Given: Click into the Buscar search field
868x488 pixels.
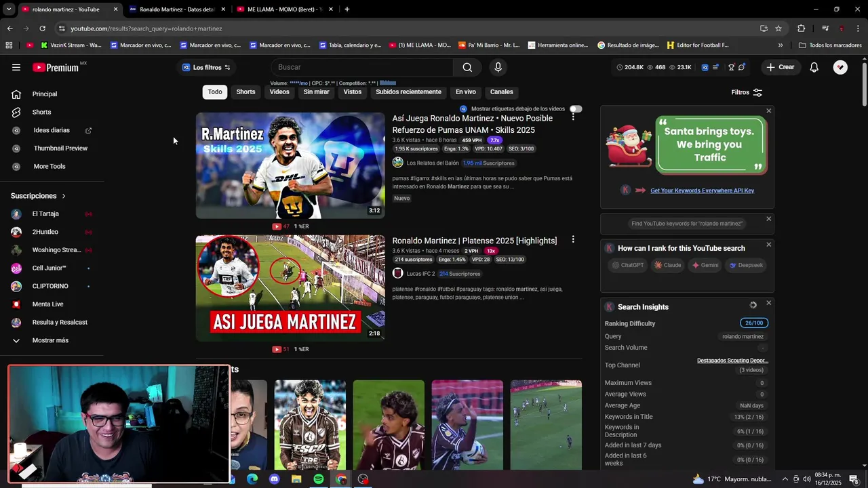Looking at the screenshot, I should tap(362, 67).
